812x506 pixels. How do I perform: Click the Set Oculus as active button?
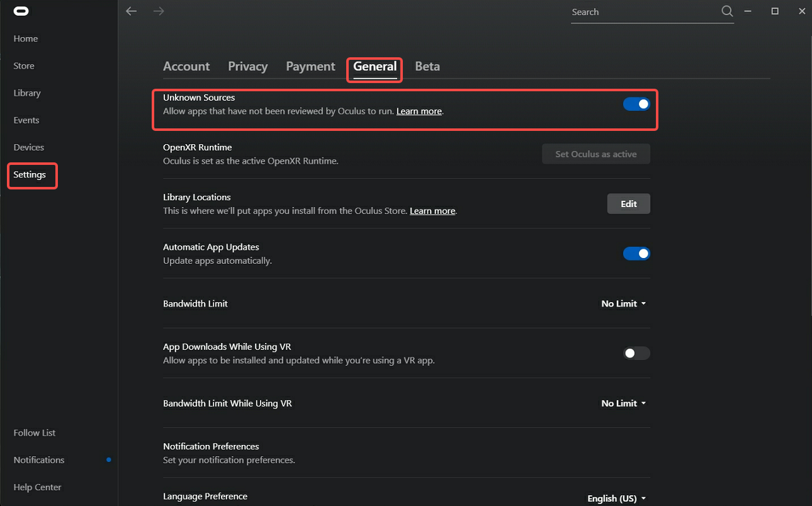tap(596, 154)
